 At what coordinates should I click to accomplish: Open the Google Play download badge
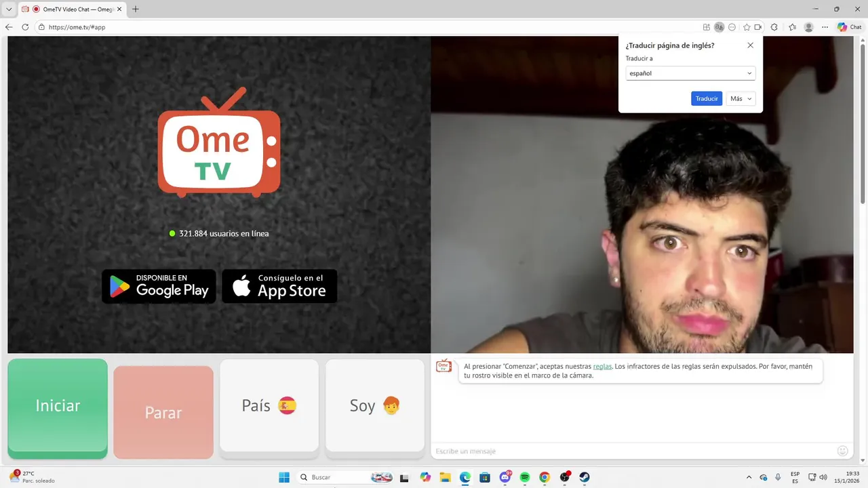[159, 286]
